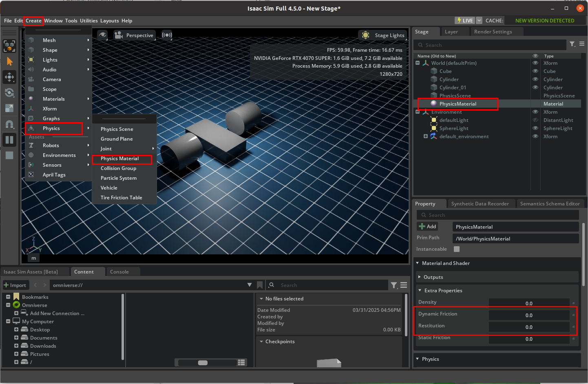
Task: Open the viewport waypoint/streaming icon
Action: click(x=167, y=35)
